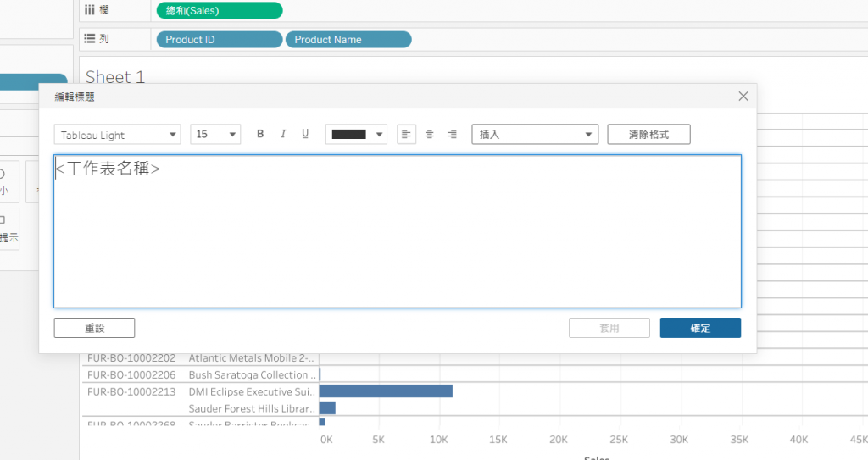
Task: Close the 編輯標題 dialog
Action: tap(743, 97)
